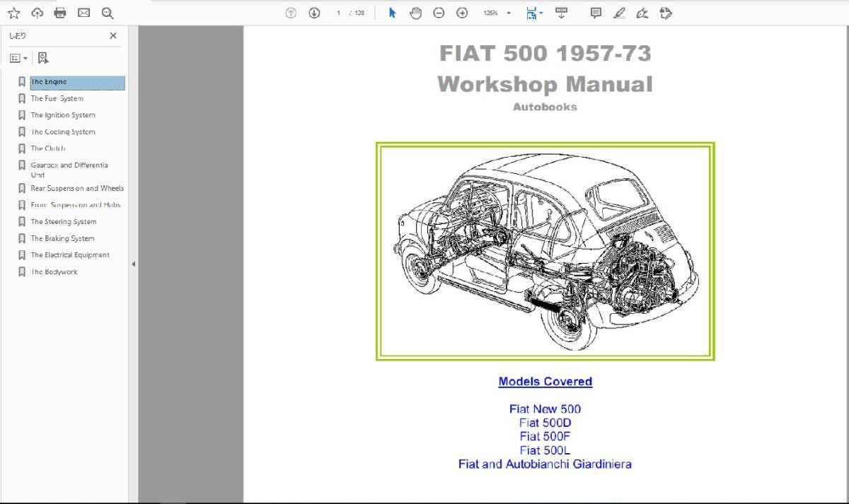
Task: Open the page display options dropdown arrow
Action: coord(541,13)
